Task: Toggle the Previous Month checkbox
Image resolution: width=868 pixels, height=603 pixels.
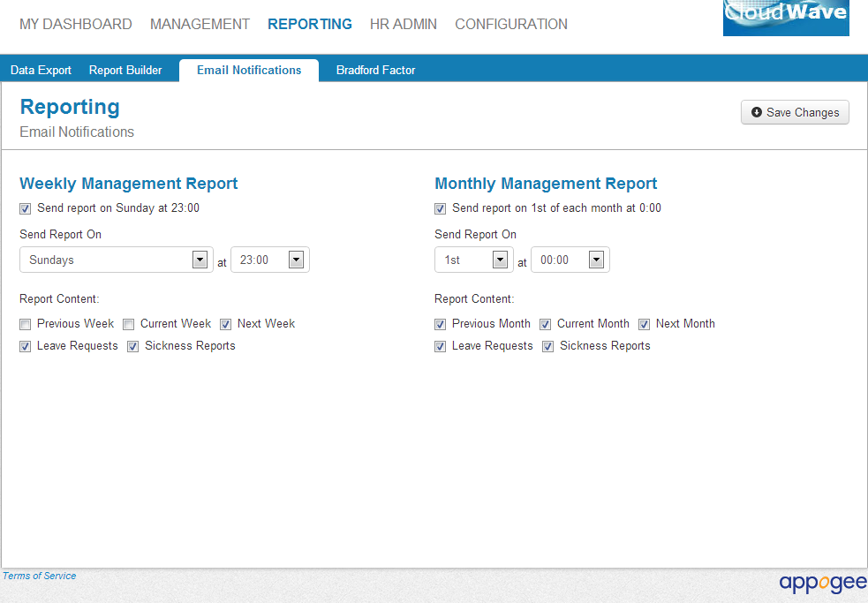Action: 441,324
